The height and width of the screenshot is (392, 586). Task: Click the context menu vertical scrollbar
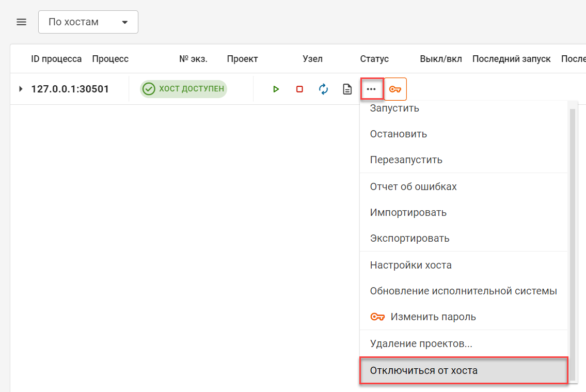(572, 232)
